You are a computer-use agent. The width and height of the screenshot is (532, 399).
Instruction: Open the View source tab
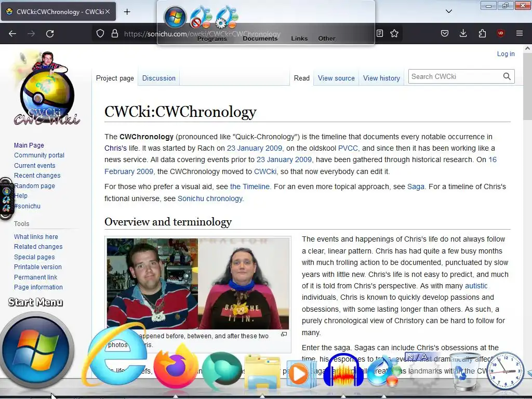[336, 78]
